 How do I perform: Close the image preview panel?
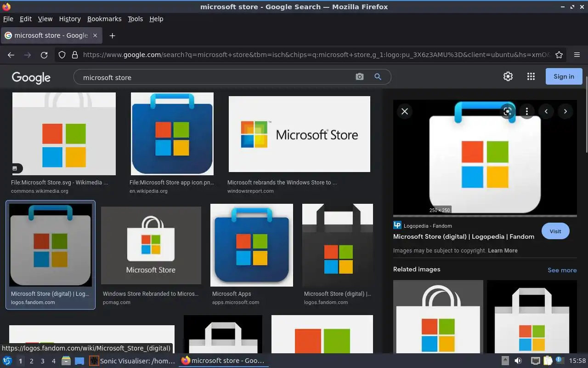[405, 111]
